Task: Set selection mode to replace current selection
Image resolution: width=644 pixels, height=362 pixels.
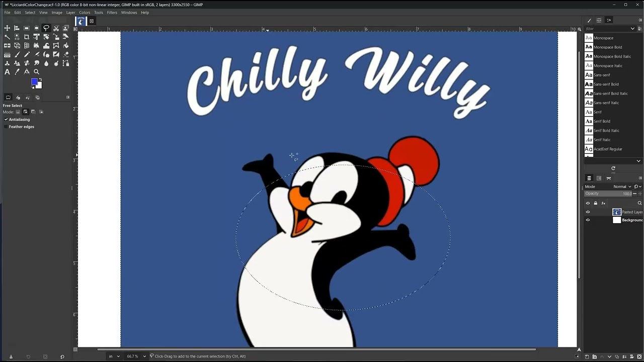Action: 18,112
